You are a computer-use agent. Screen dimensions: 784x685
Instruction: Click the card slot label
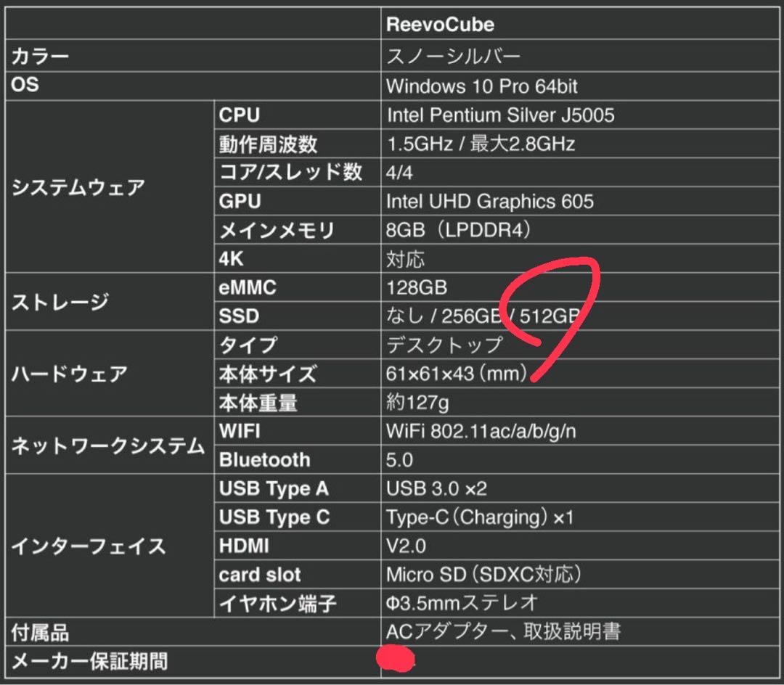click(260, 575)
